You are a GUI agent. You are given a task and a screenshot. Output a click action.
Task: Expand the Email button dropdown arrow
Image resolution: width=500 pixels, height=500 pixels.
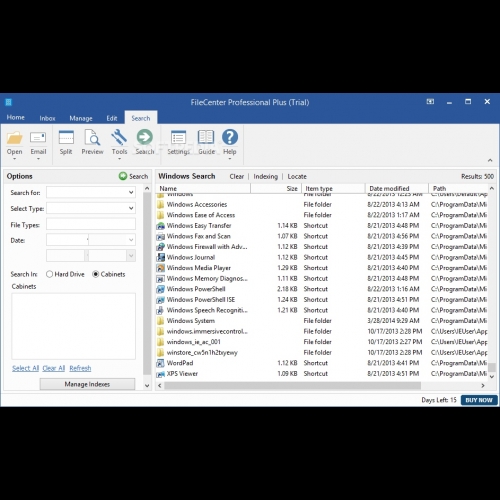[38, 159]
